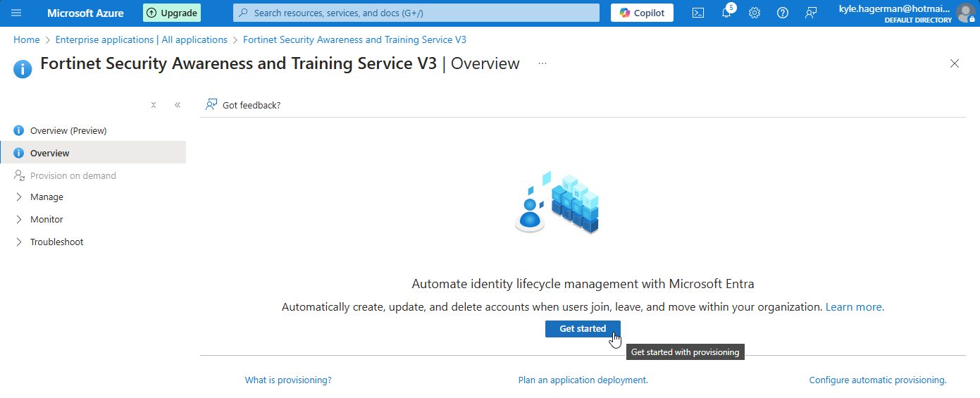The image size is (980, 398).
Task: Open Configure automatic provisioning link
Action: click(x=878, y=380)
